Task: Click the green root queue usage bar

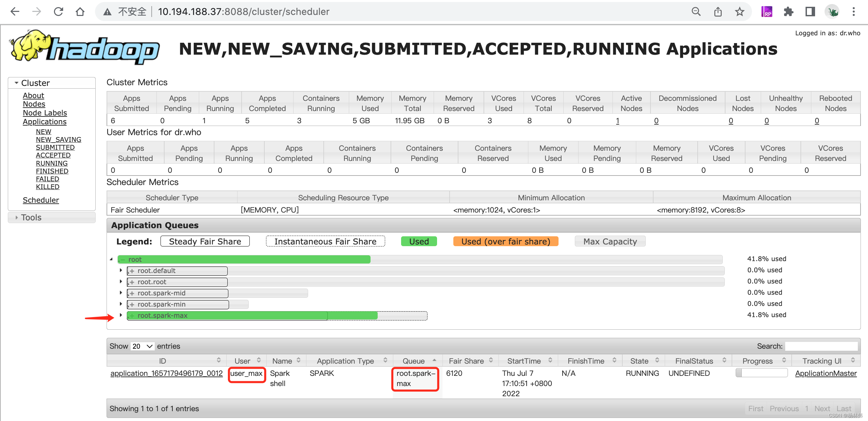Action: coord(244,259)
